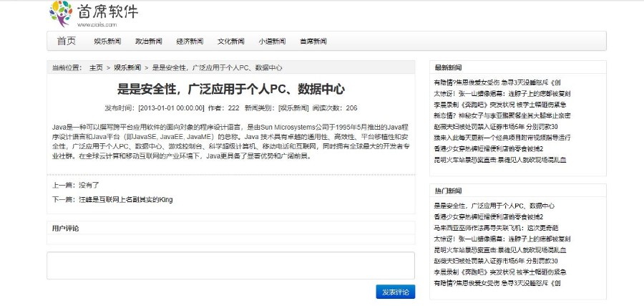Click the [娱乐新闻] category in article metadata

click(x=293, y=108)
